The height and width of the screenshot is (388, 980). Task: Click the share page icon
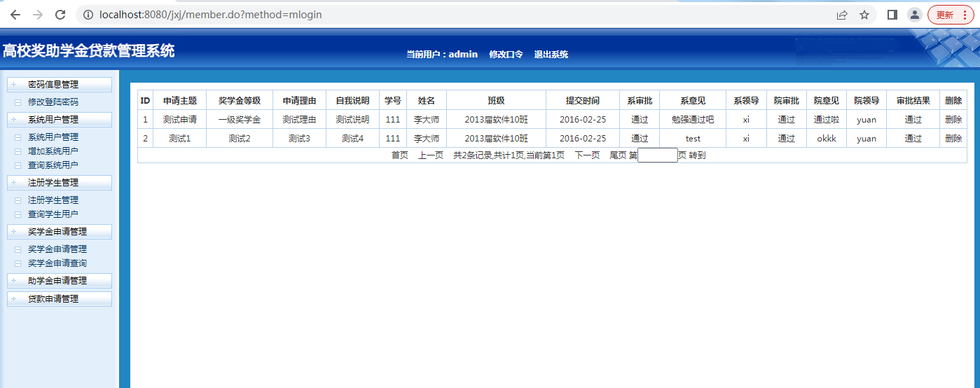pyautogui.click(x=841, y=15)
